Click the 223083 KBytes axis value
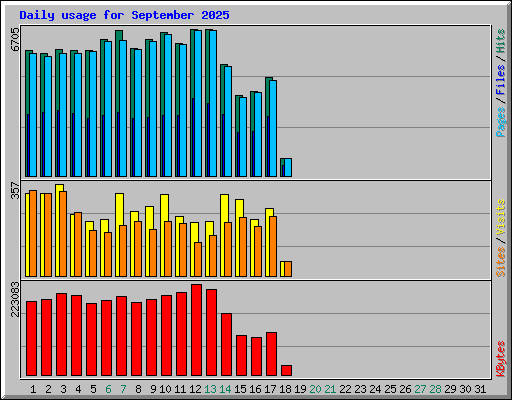This screenshot has width=512, height=400. click(x=15, y=299)
